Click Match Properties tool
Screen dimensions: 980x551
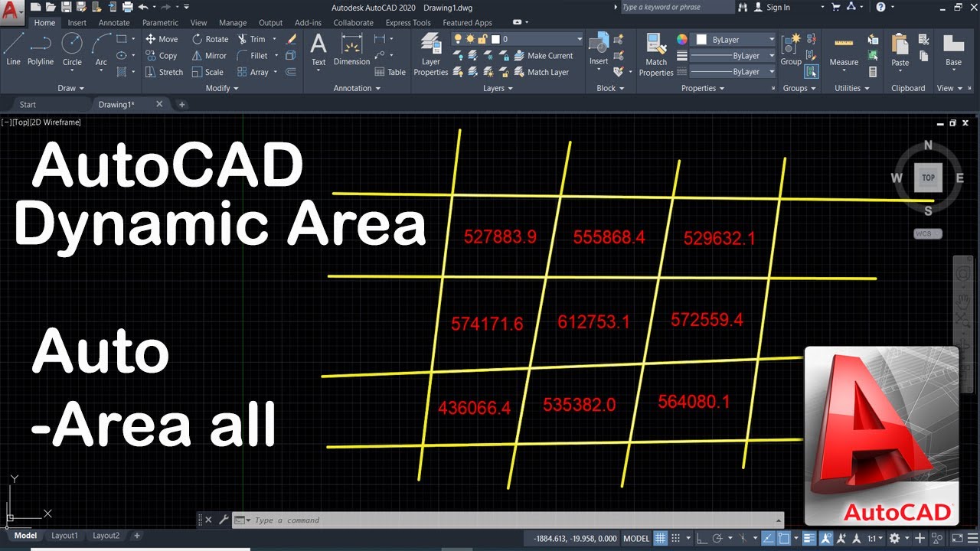click(x=656, y=54)
